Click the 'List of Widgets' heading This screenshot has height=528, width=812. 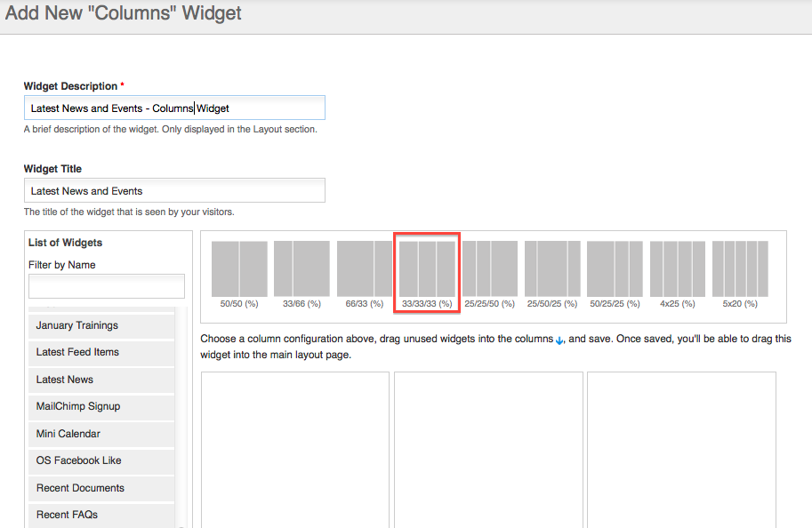65,243
